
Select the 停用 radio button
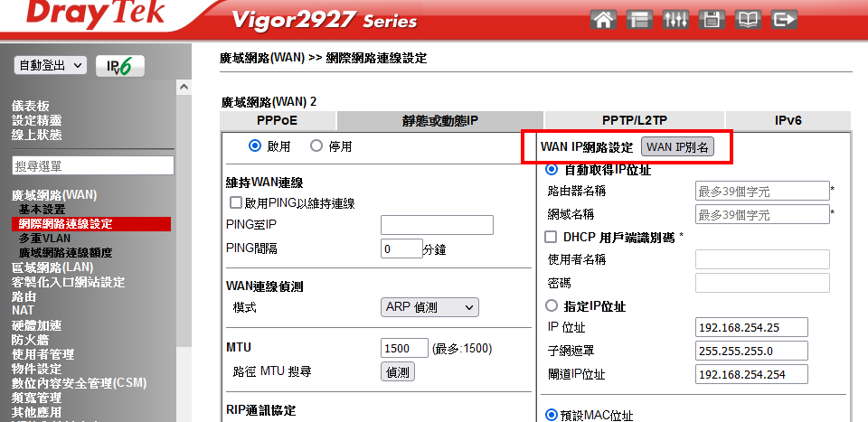coord(316,146)
